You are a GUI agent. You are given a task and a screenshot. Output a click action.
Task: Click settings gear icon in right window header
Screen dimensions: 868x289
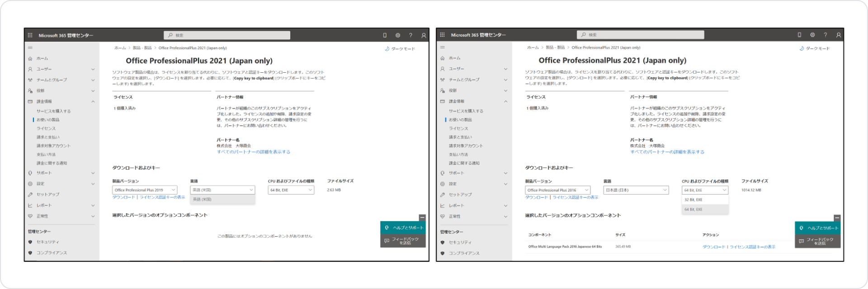pyautogui.click(x=812, y=35)
